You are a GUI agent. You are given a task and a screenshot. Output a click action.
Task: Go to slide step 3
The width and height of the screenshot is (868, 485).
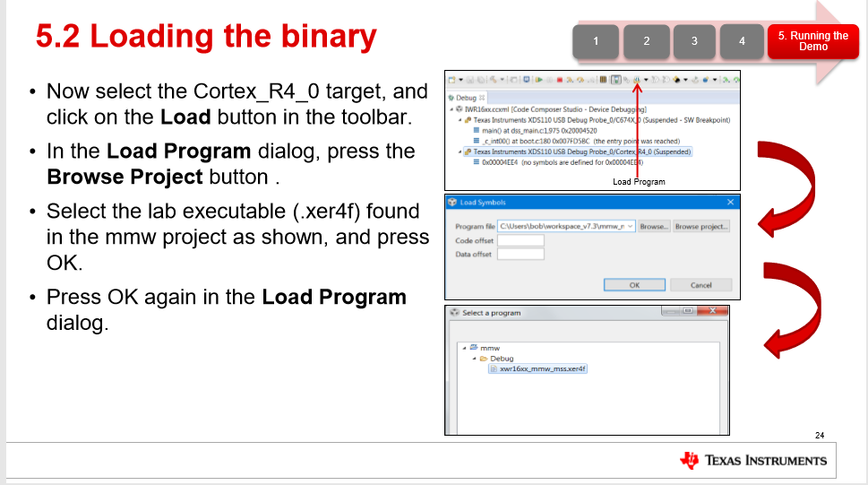694,41
